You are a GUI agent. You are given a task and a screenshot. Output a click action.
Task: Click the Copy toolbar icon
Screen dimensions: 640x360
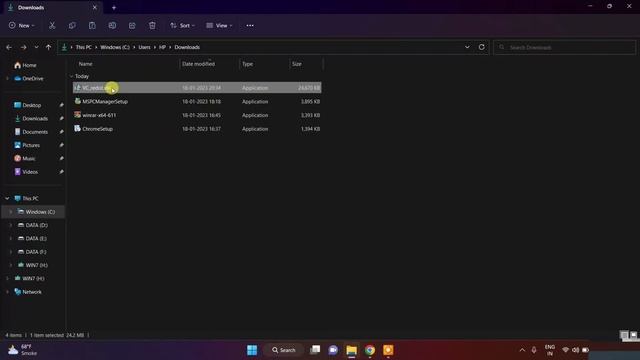[72, 25]
